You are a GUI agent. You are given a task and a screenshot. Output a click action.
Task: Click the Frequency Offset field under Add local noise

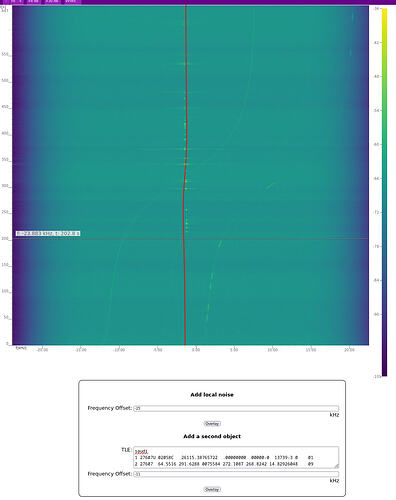pos(236,408)
